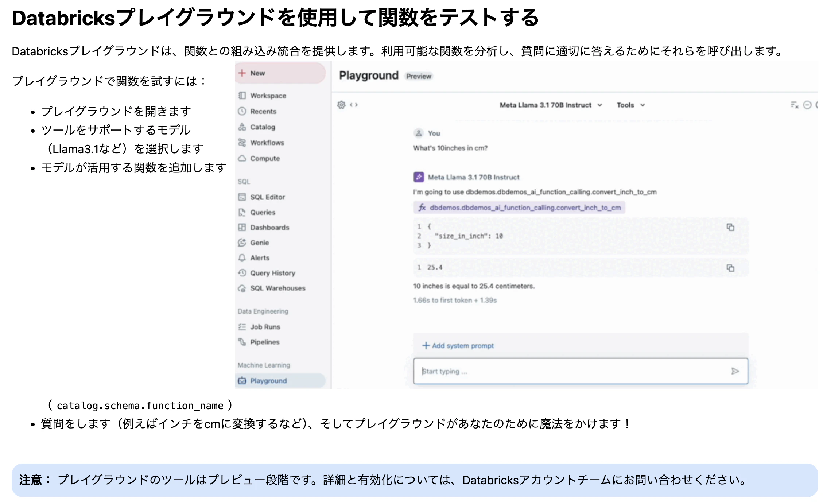
Task: Click the 'モデルが活用する関数を追加します' bullet
Action: point(134,168)
